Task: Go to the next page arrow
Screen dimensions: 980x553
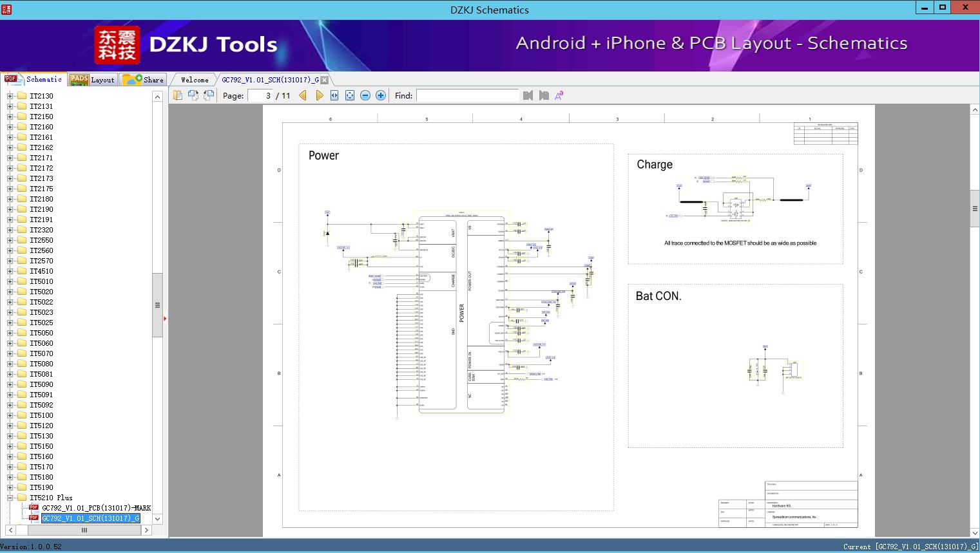Action: 319,95
